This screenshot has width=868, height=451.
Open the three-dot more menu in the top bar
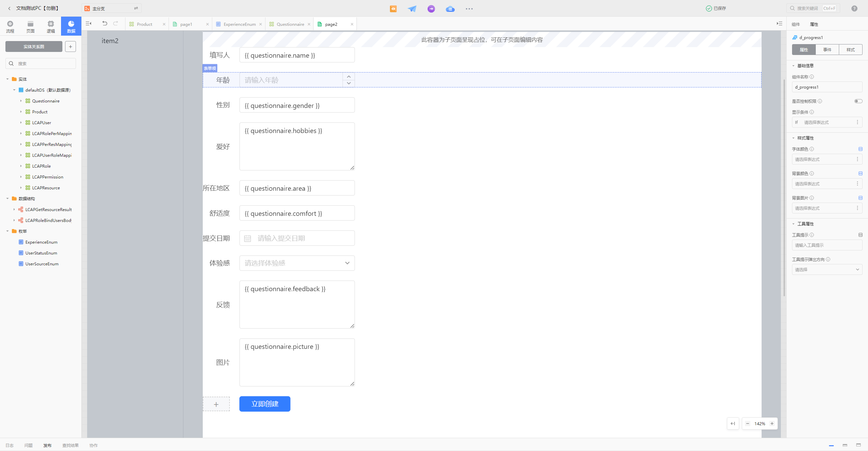[469, 9]
